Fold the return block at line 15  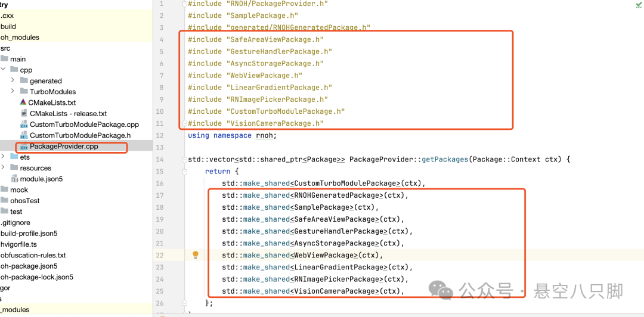tap(184, 171)
